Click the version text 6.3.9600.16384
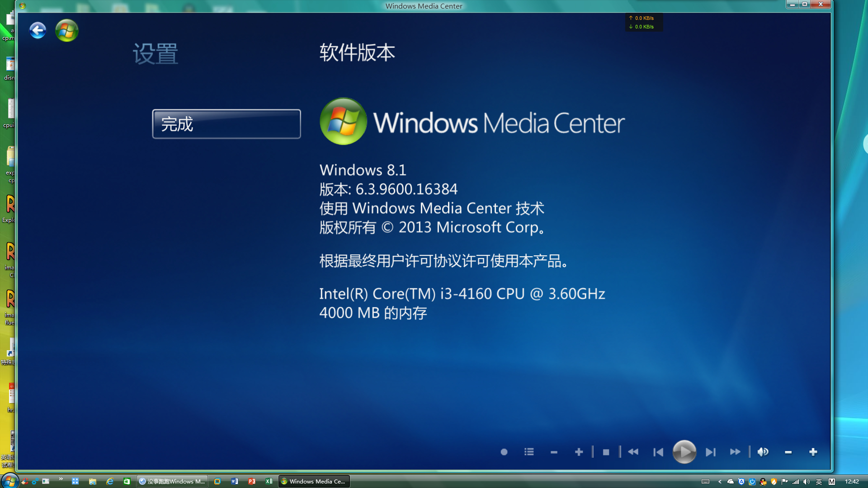 click(x=406, y=189)
